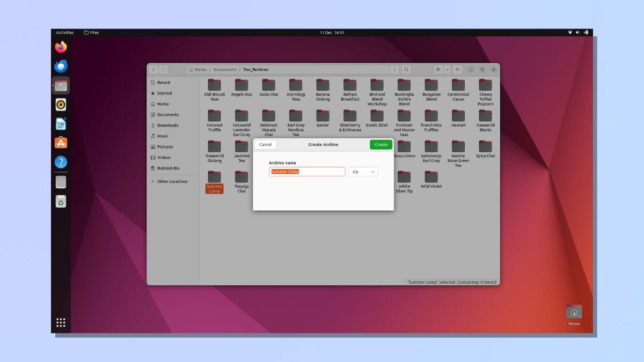Go to Home in the sidebar

point(173,104)
